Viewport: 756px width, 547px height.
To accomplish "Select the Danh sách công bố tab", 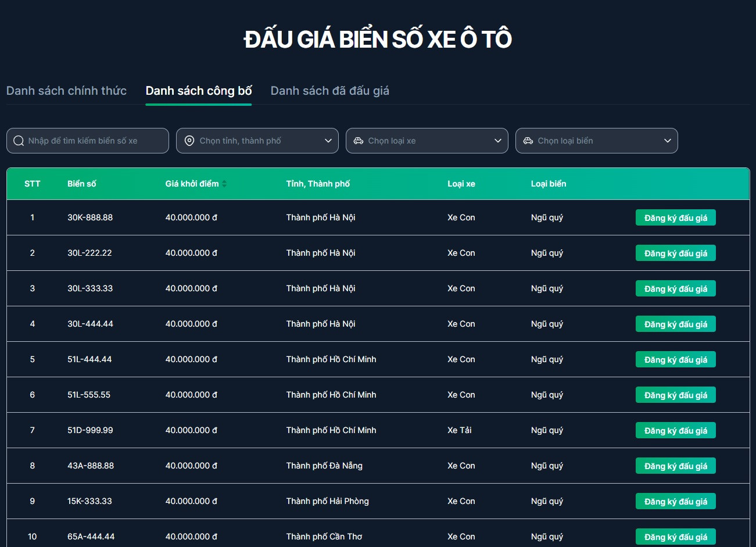I will (x=199, y=91).
